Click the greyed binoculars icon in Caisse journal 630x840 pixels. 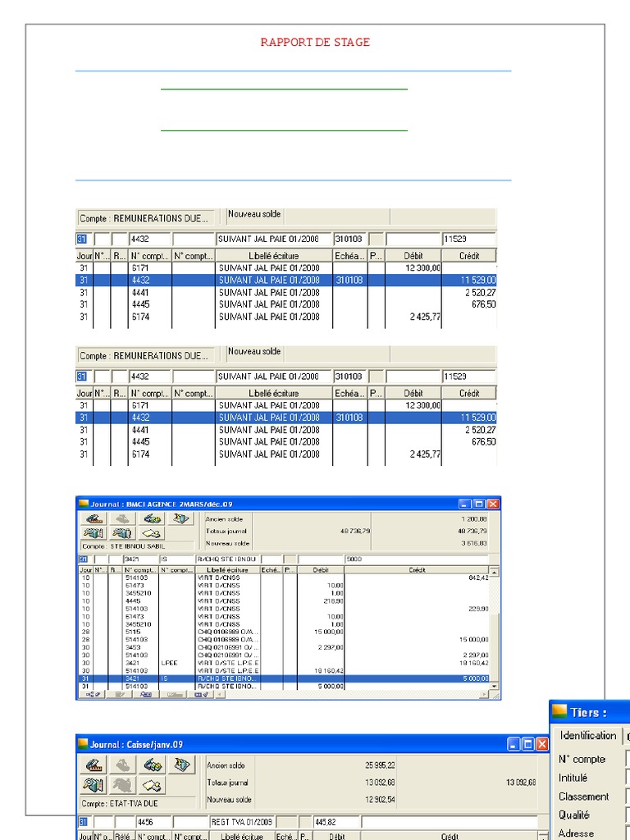pyautogui.click(x=123, y=785)
